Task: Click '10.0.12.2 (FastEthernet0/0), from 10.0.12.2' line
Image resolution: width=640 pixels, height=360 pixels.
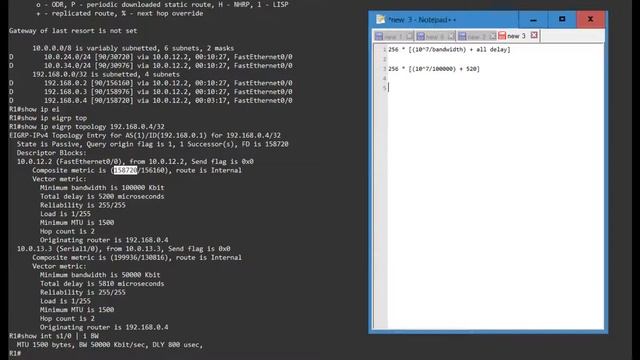Action: click(x=135, y=162)
